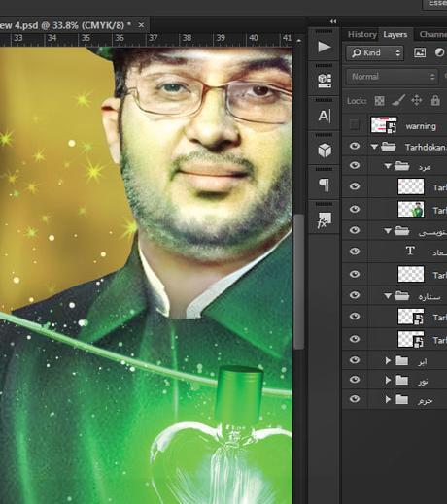Expand the ابر group
The height and width of the screenshot is (504, 447).
click(x=388, y=360)
